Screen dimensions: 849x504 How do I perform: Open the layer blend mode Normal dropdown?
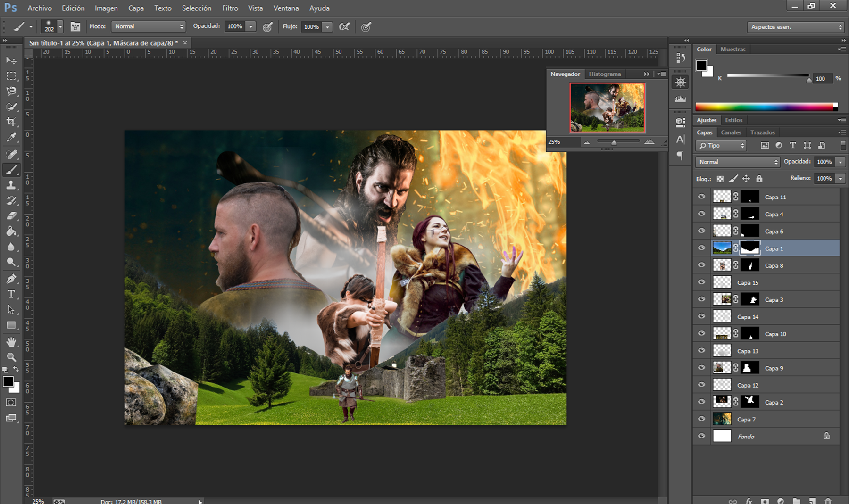737,162
